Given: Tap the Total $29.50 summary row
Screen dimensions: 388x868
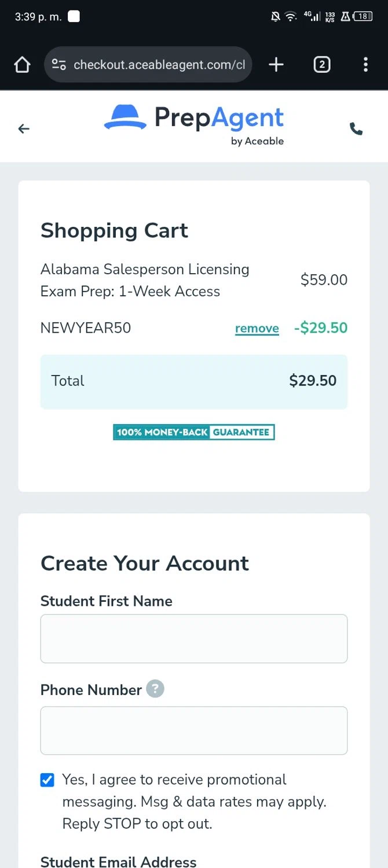Looking at the screenshot, I should (194, 381).
